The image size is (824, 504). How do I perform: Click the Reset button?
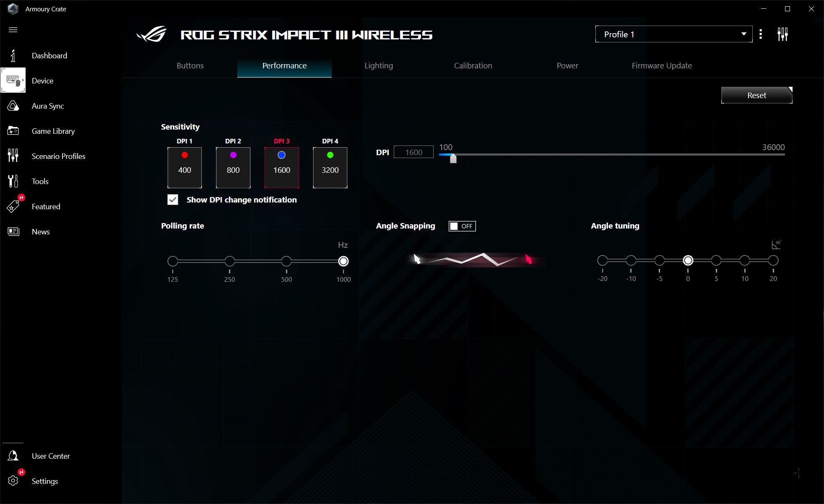(756, 95)
